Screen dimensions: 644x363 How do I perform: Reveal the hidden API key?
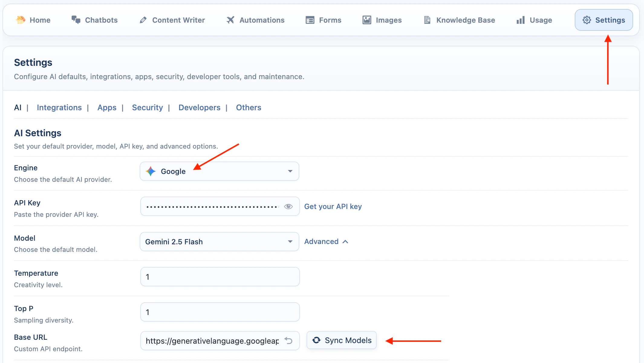pyautogui.click(x=288, y=206)
